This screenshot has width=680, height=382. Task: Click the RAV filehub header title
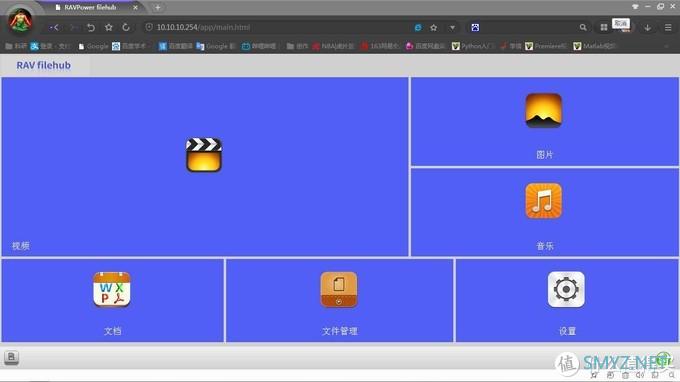point(43,65)
